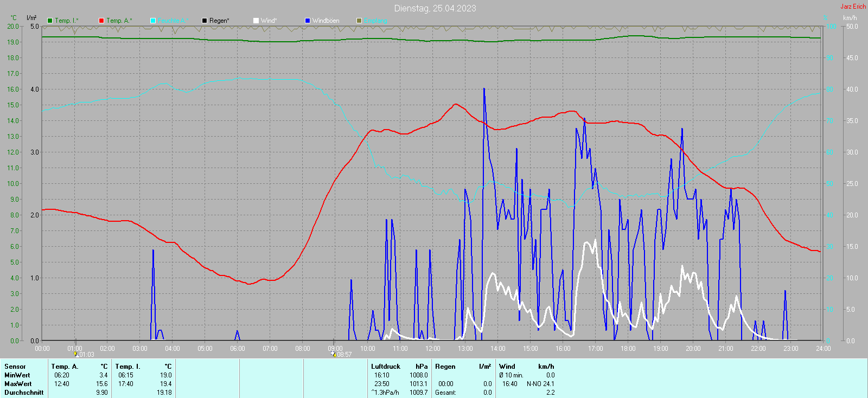Screen dimensions: 868x398
Task: Click the pressure maximum time '23:50'
Action: pyautogui.click(x=382, y=384)
